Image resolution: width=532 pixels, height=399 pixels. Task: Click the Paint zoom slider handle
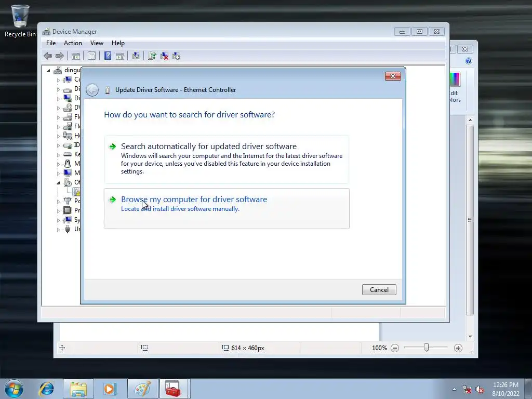[x=426, y=348]
